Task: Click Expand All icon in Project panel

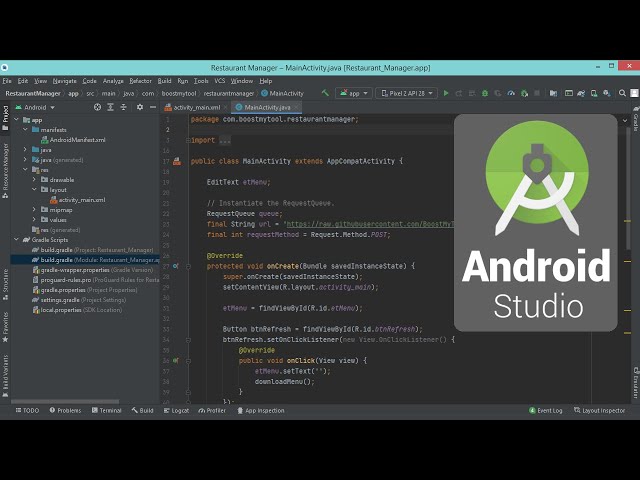Action: pyautogui.click(x=110, y=107)
